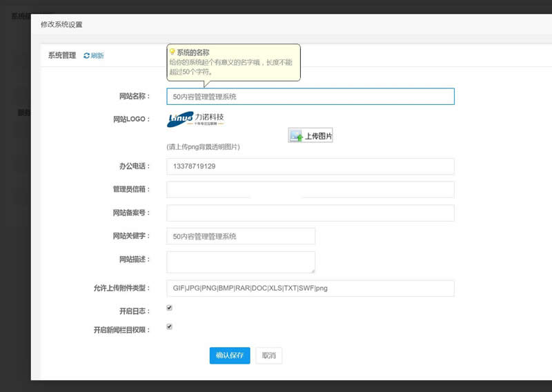This screenshot has width=552, height=392.
Task: Click the 允许上传附件类型 input field
Action: [310, 288]
